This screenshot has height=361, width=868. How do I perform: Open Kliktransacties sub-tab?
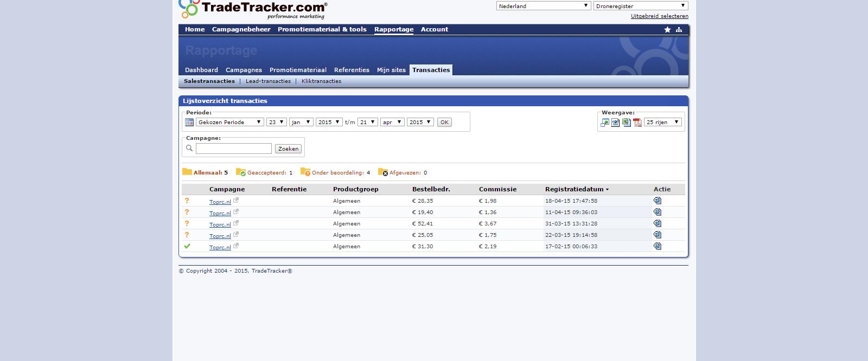point(321,81)
